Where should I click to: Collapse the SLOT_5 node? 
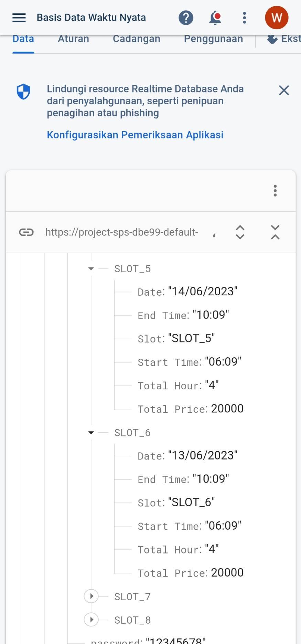[x=91, y=268]
